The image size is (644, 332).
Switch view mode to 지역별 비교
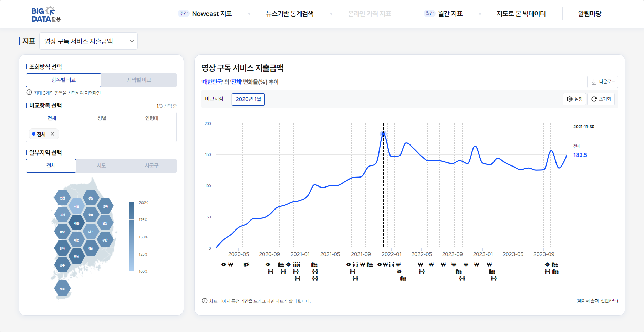click(x=139, y=80)
